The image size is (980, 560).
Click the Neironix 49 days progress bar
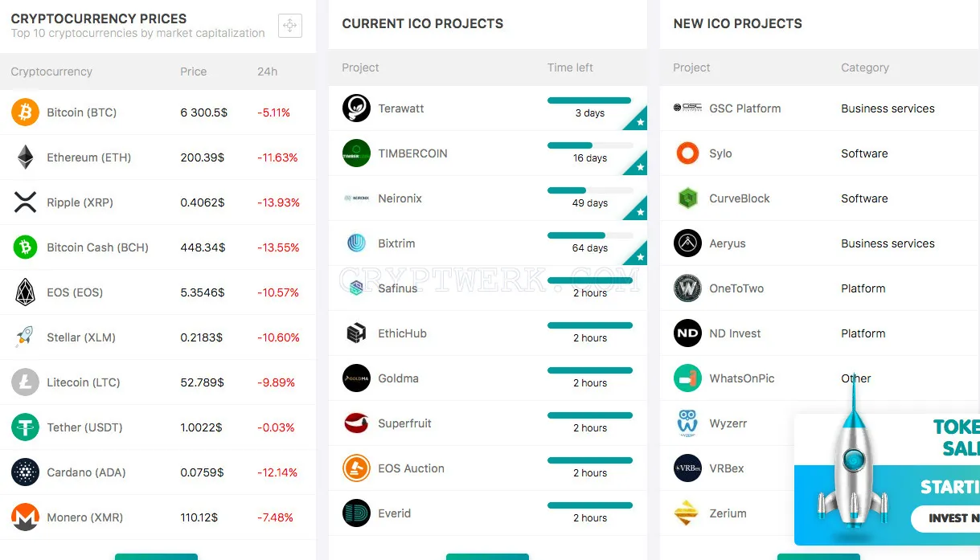[x=589, y=190]
